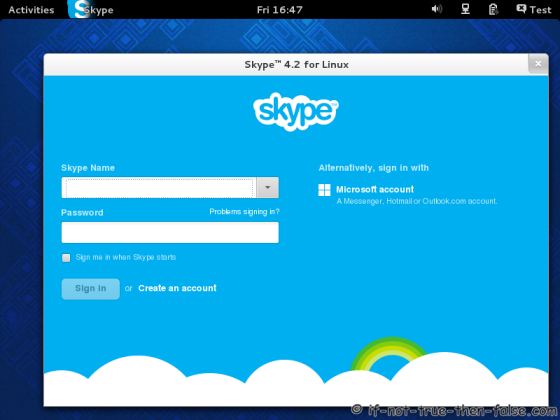Open the network connection icon in top bar
This screenshot has width=560, height=420.
[x=465, y=9]
